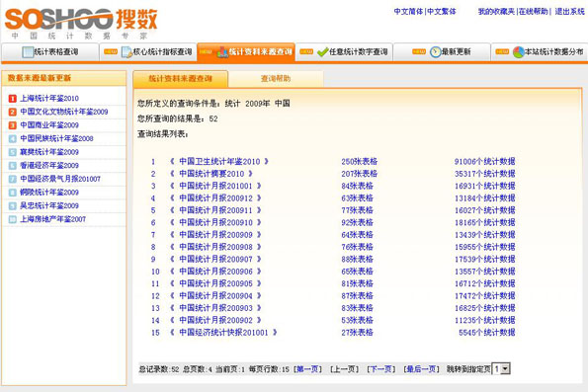Screen dimensions: 588x392
Task: Switch to the 查询帮助 tab
Action: [x=276, y=79]
